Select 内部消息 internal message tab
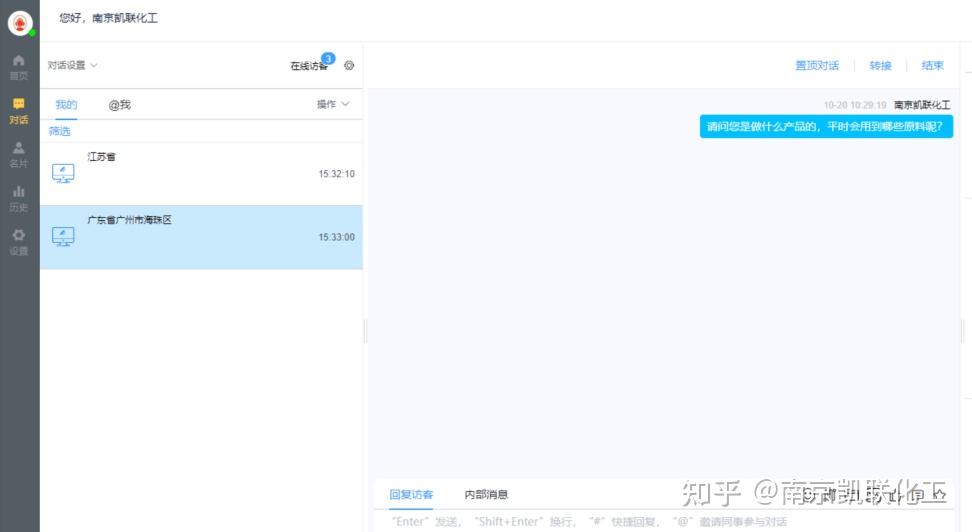 (x=486, y=494)
